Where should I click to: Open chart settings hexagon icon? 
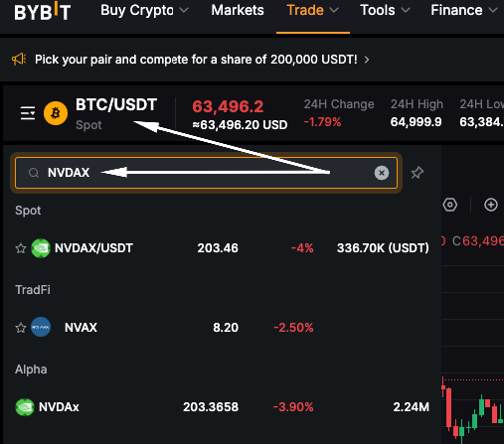tap(450, 205)
